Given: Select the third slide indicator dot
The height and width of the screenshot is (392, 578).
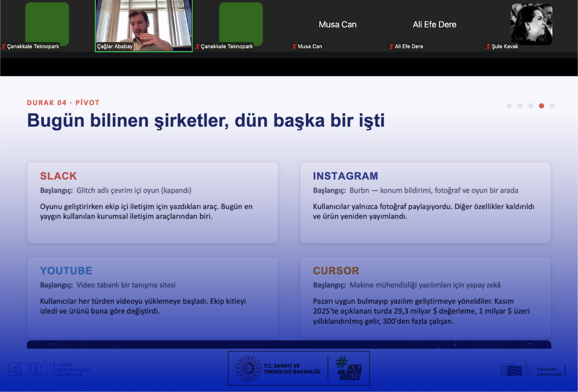Looking at the screenshot, I should pyautogui.click(x=530, y=106).
